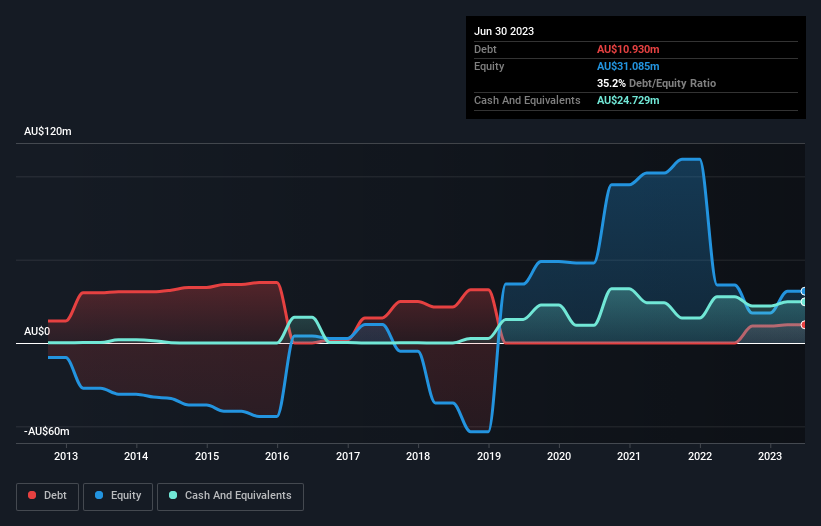Click the 2013 x-axis label
The image size is (821, 526).
pos(66,456)
